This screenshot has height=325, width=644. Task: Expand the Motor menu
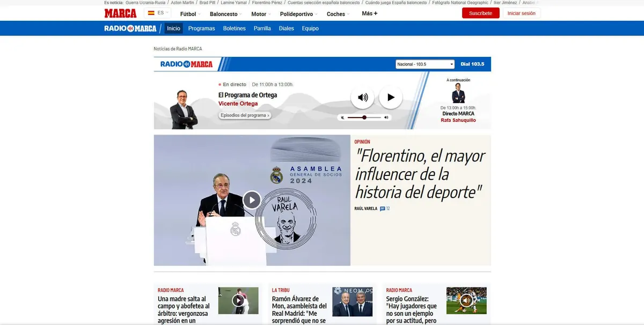click(261, 14)
